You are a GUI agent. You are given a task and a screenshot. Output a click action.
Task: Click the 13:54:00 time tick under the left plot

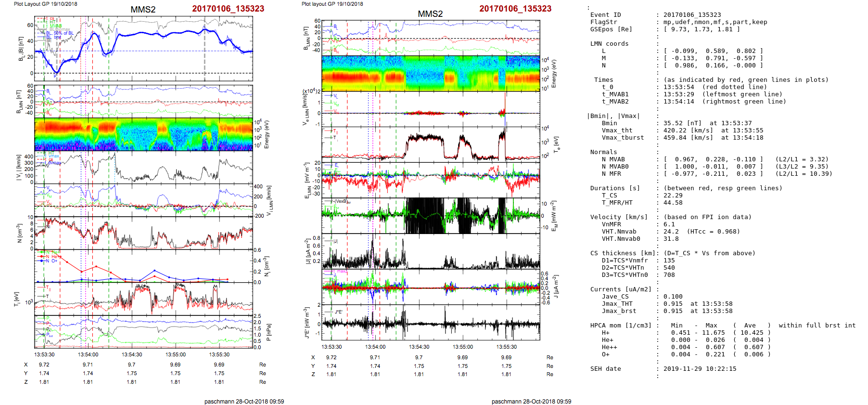coord(88,354)
